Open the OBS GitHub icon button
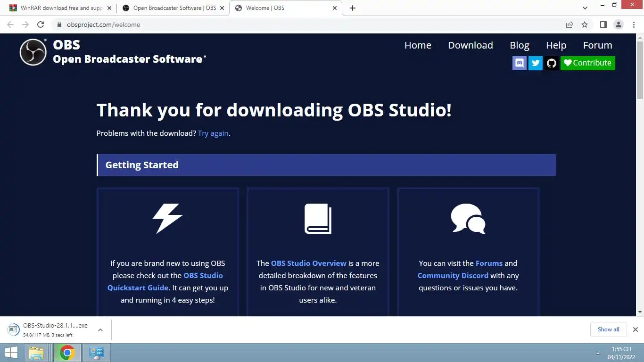644x362 pixels. (x=552, y=63)
